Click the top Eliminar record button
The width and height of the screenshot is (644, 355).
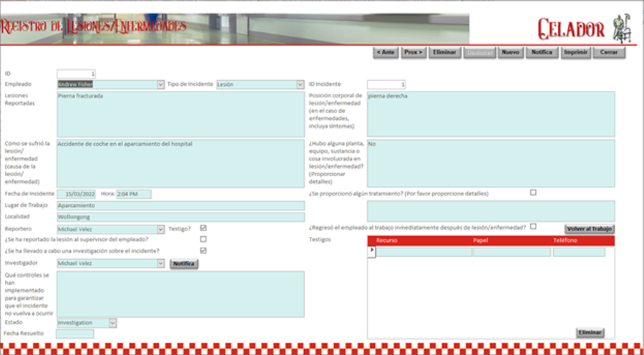point(444,52)
